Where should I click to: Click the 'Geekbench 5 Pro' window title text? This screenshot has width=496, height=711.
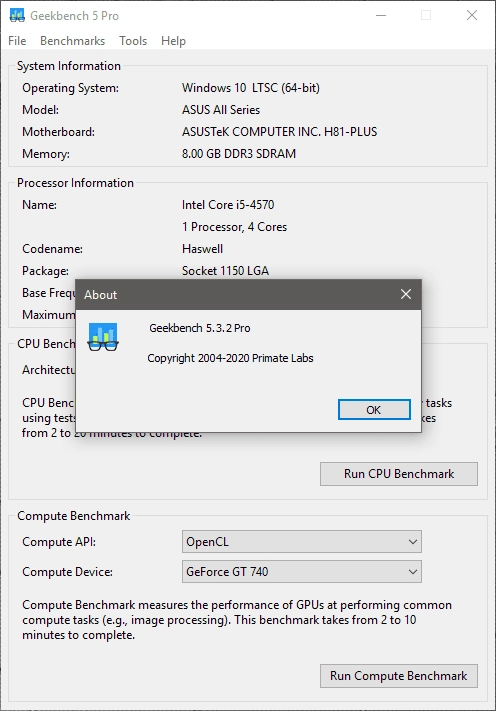click(74, 16)
